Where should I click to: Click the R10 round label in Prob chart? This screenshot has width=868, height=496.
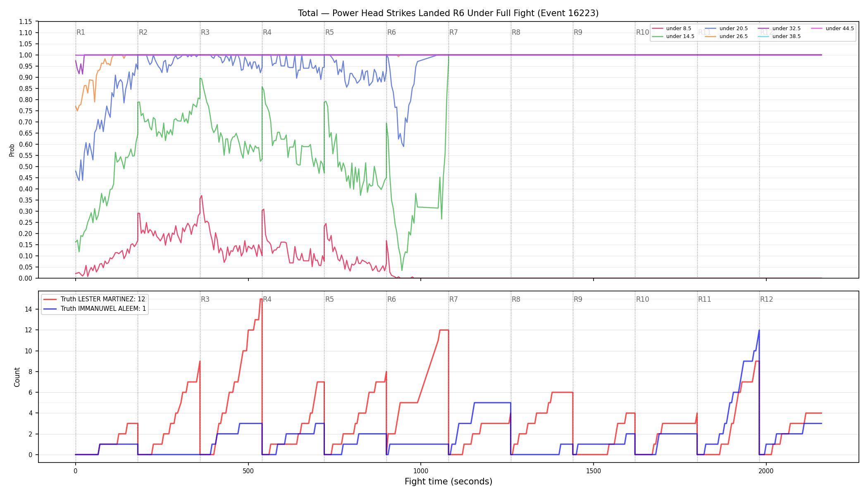642,32
